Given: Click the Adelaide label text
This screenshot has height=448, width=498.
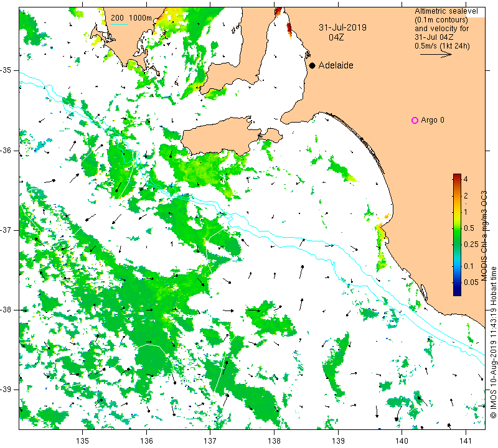Looking at the screenshot, I should (x=336, y=65).
